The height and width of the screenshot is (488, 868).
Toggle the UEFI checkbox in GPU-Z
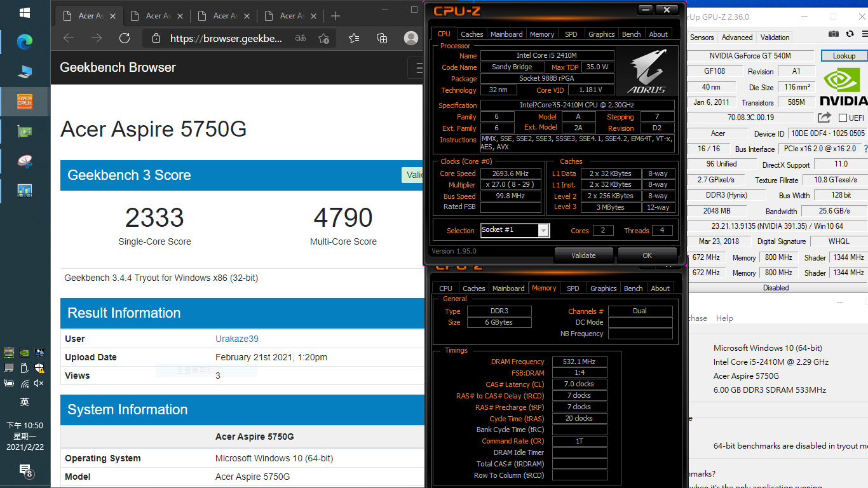[x=843, y=118]
